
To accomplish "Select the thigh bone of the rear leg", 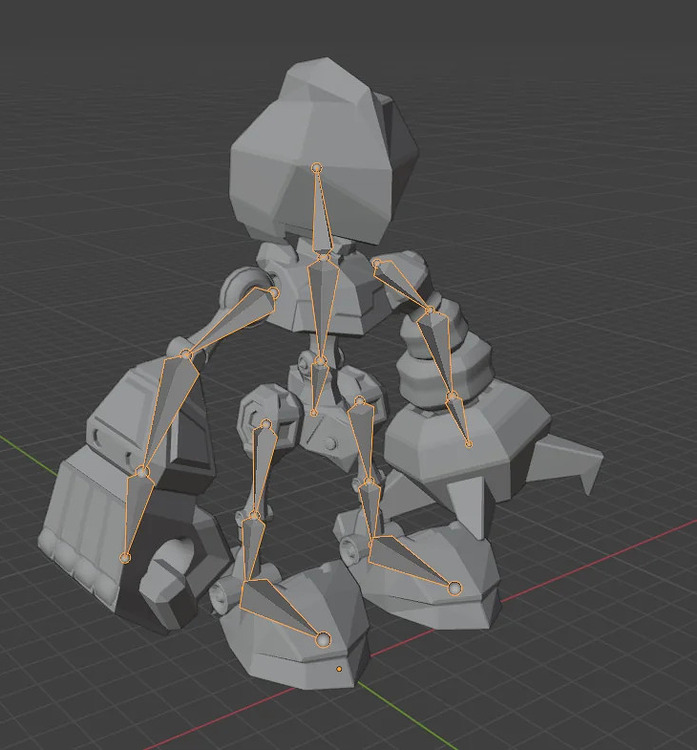I will coord(361,438).
